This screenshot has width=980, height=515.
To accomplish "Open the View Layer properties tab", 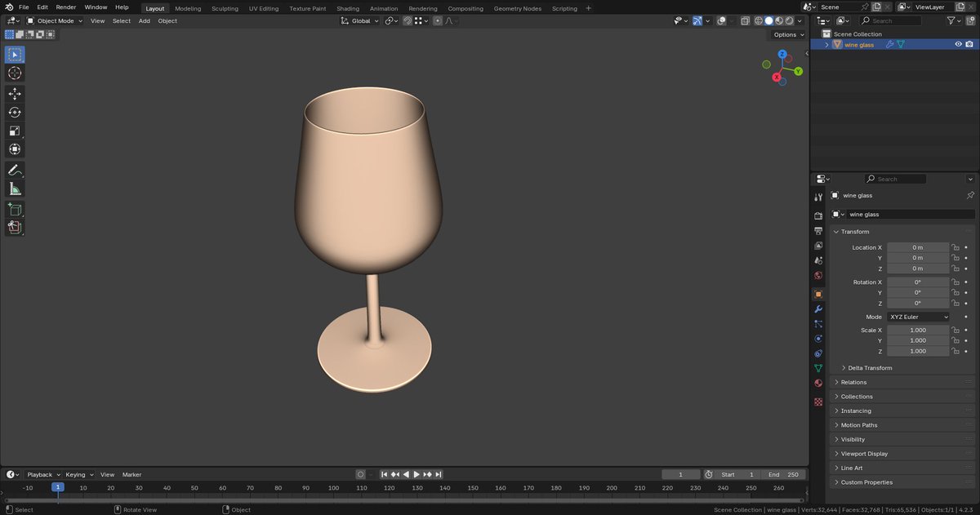I will coord(818,246).
